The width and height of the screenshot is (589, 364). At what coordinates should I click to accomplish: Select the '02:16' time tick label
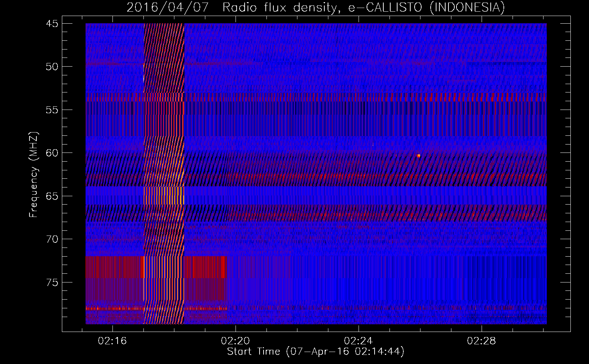[x=112, y=341]
